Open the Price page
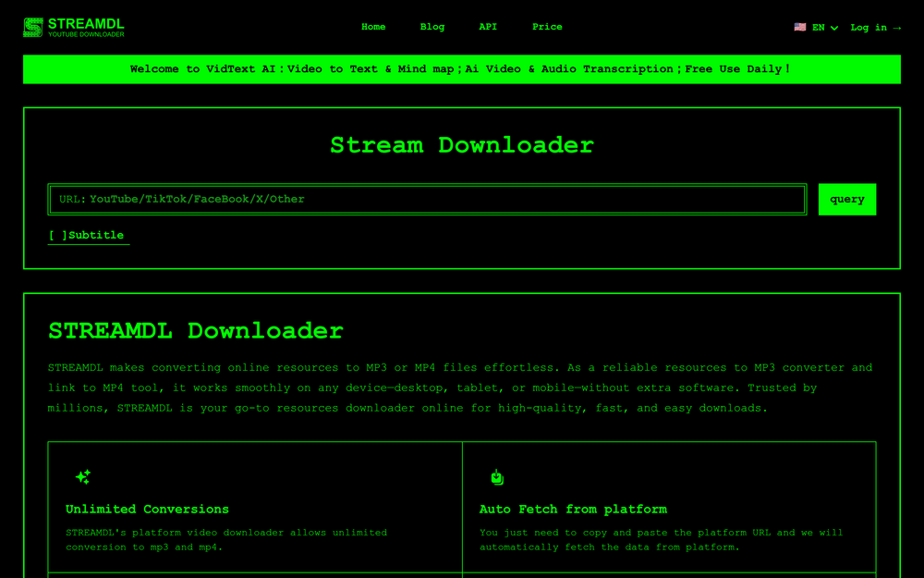924x578 pixels. click(x=547, y=27)
